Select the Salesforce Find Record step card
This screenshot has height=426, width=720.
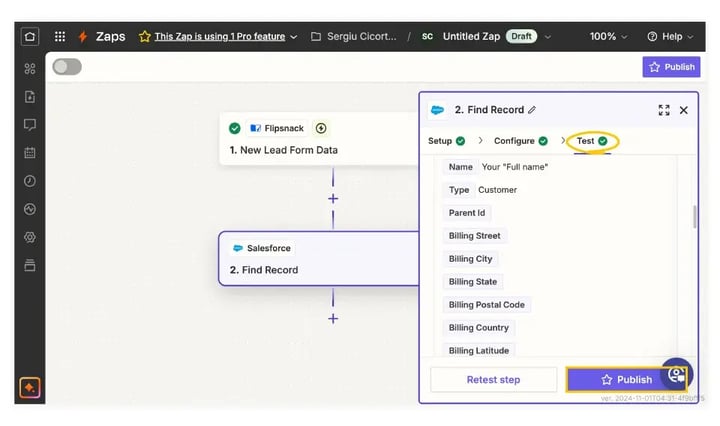click(x=319, y=259)
